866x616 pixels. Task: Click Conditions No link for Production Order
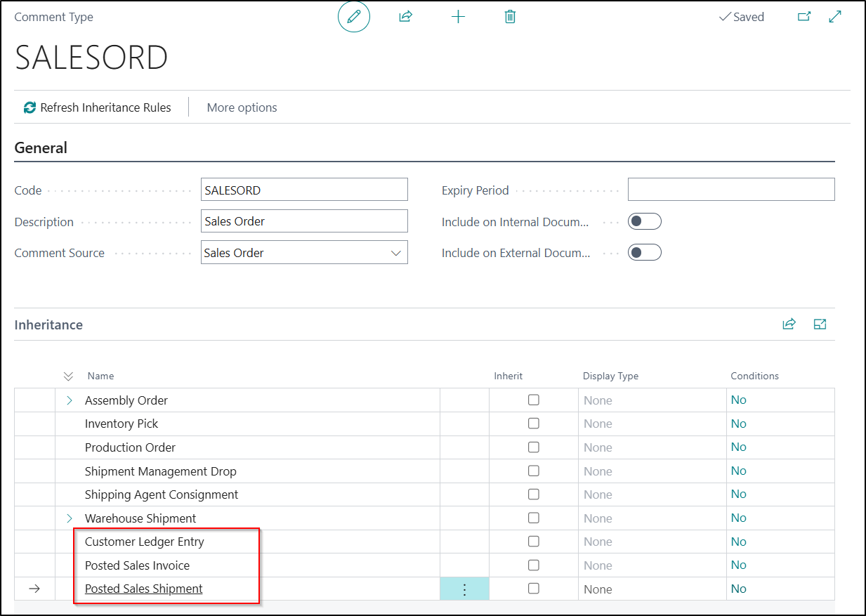click(738, 447)
